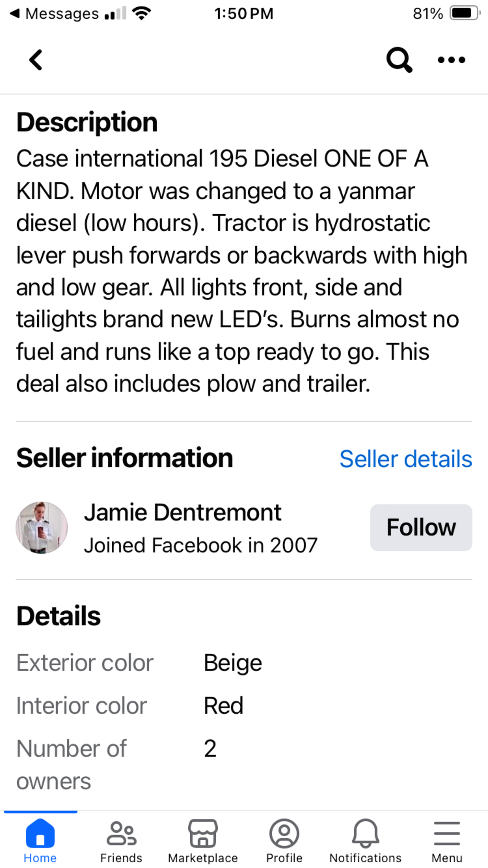The width and height of the screenshot is (488, 868).
Task: Tap the Description heading
Action: click(x=87, y=122)
